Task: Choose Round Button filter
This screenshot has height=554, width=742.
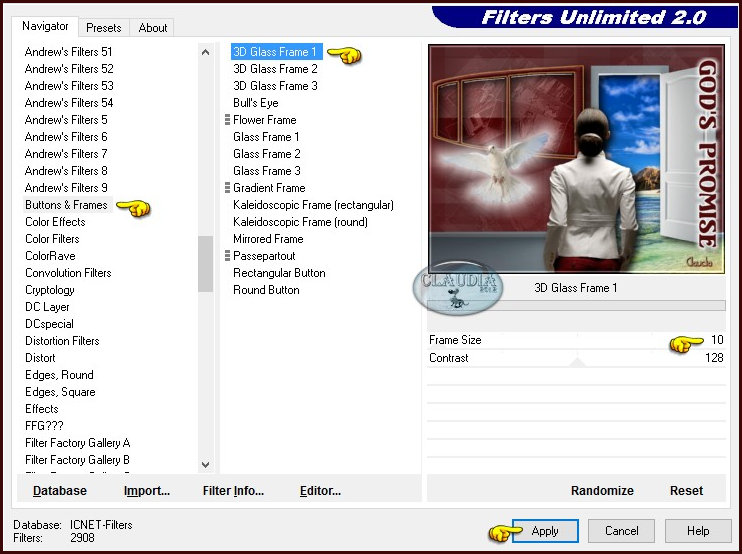Action: pyautogui.click(x=266, y=290)
